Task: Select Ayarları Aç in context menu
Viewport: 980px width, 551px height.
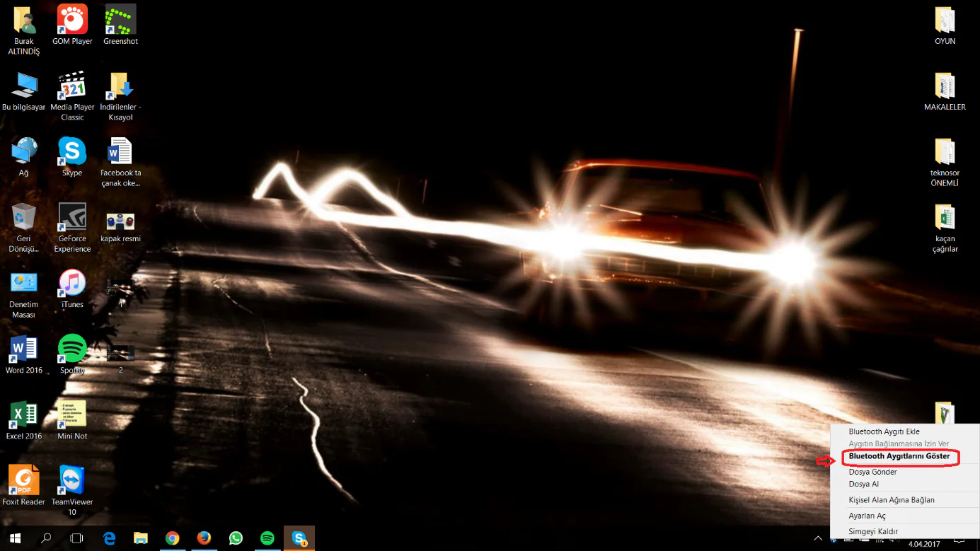Action: pyautogui.click(x=867, y=516)
